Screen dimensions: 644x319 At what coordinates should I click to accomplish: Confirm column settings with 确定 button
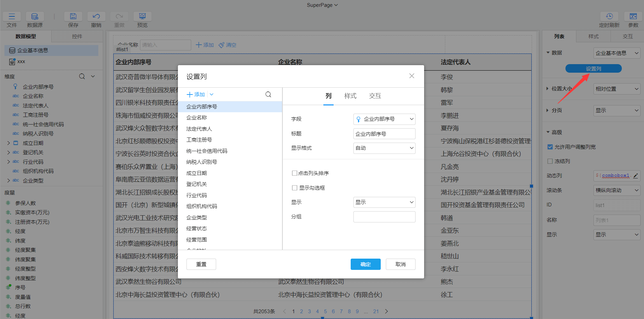click(x=365, y=264)
